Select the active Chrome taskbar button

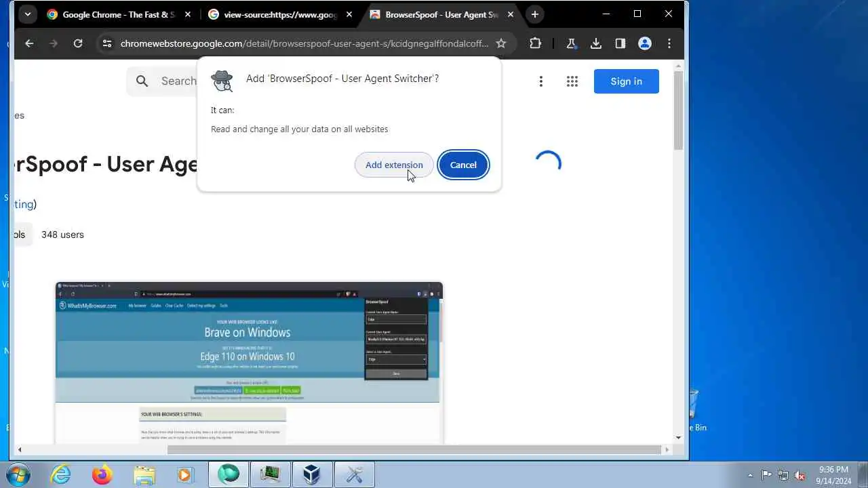click(229, 474)
